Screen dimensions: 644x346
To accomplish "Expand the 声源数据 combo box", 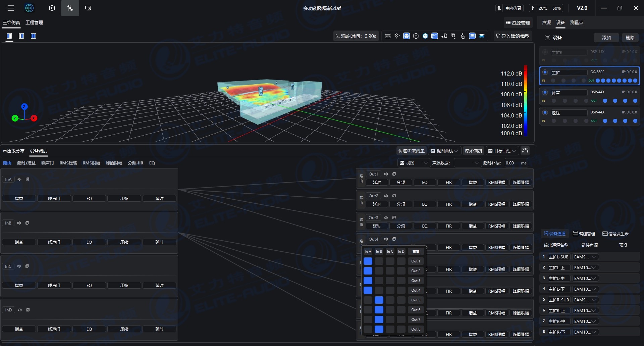I will pos(467,163).
